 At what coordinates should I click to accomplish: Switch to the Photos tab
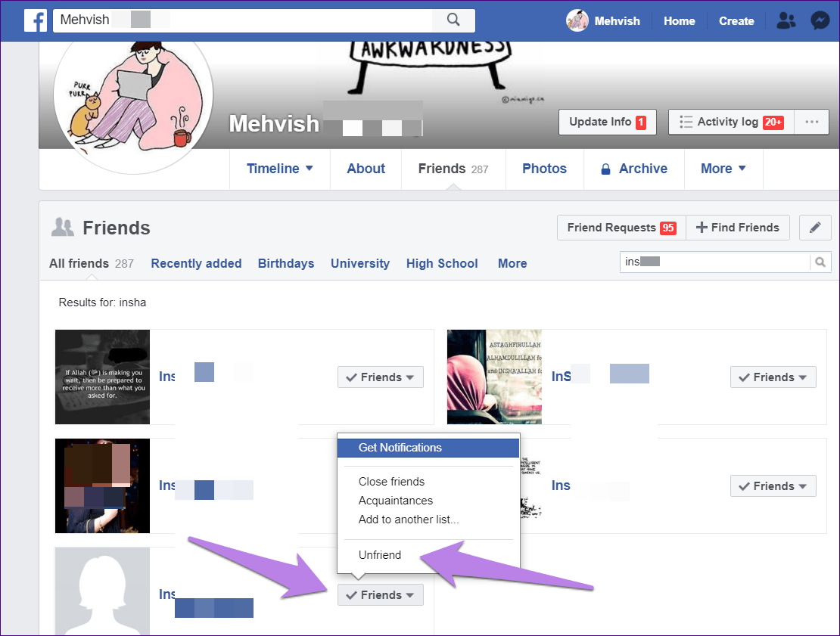544,169
